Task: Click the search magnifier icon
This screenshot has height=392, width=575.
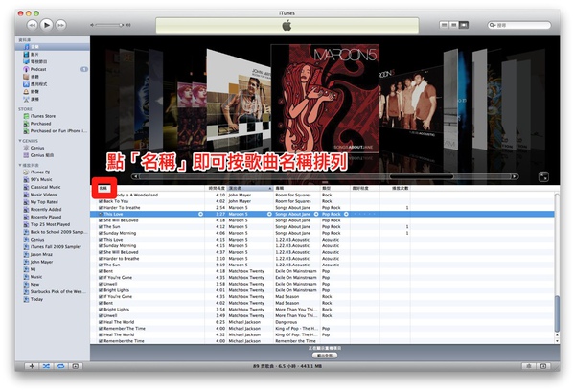Action: point(492,25)
